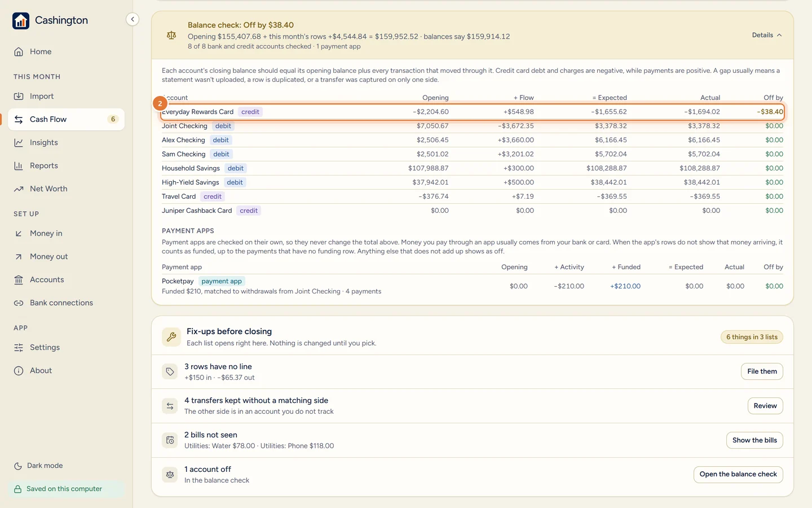Screen dimensions: 812x508
Task: Click the -$38.40 off-by value
Action: (770, 112)
